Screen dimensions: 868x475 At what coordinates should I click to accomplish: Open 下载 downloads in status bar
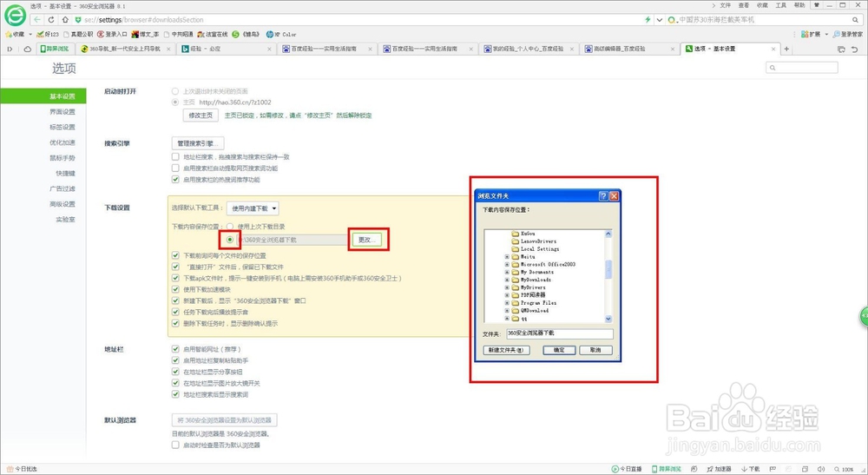pyautogui.click(x=751, y=469)
